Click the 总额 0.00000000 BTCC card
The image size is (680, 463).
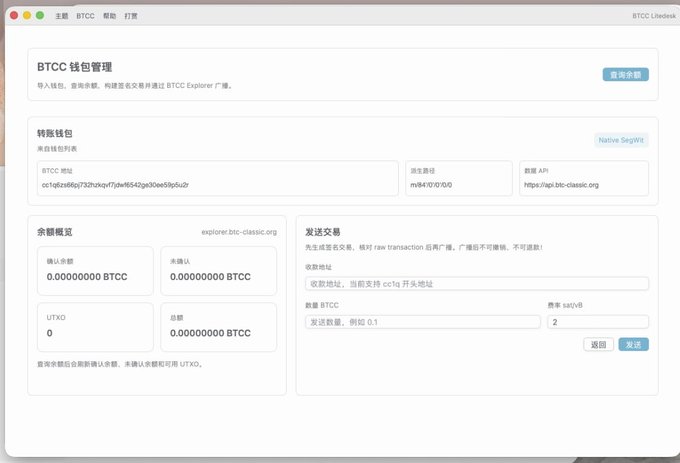pyautogui.click(x=219, y=327)
